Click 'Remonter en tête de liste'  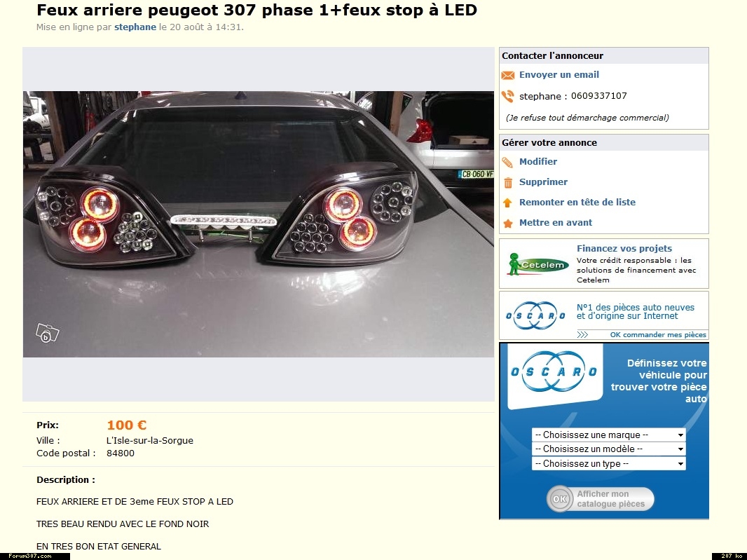pyautogui.click(x=577, y=202)
